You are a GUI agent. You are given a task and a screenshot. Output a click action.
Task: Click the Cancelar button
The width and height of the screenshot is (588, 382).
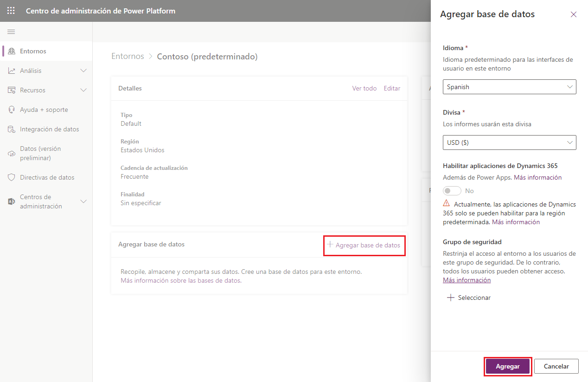[556, 366]
